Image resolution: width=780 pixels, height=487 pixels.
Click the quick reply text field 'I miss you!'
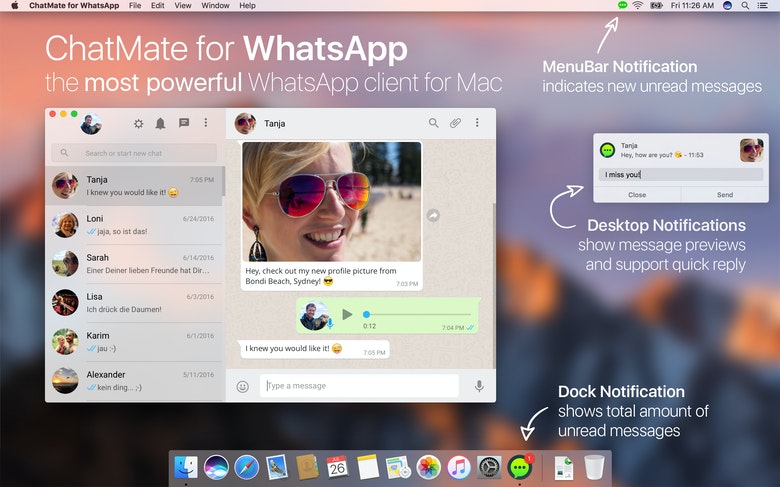click(681, 174)
